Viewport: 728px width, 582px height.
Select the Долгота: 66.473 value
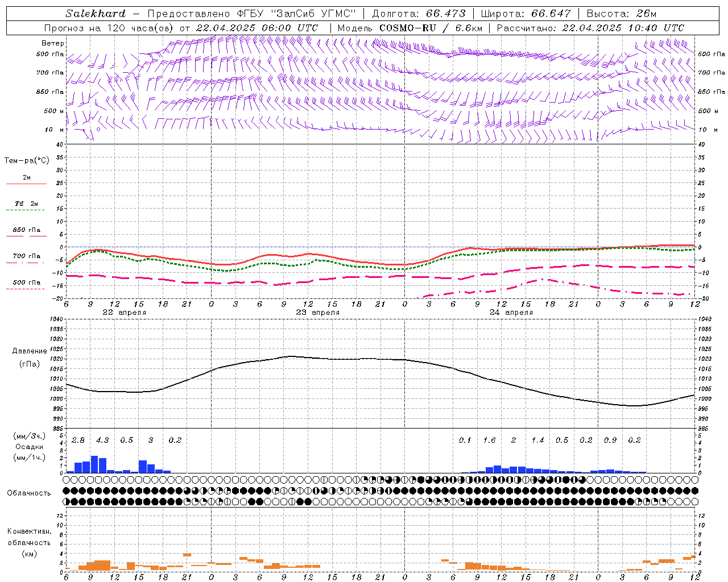tap(419, 14)
